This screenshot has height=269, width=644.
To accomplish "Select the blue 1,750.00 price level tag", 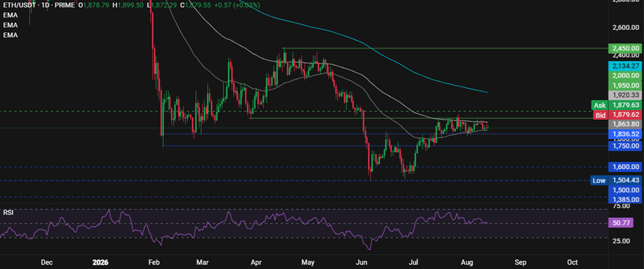I will click(625, 146).
